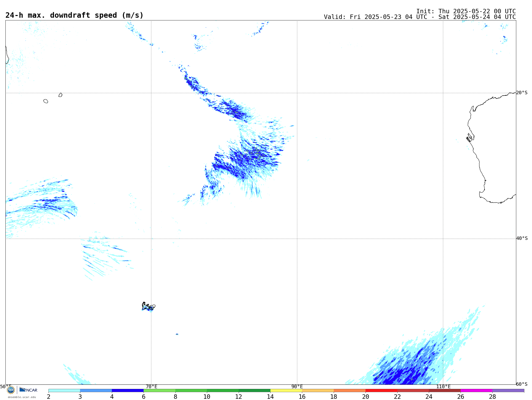Image resolution: width=532 pixels, height=400 pixels.
Task: Click the muted red 22–24 m/s swatch
Action: pos(413,391)
